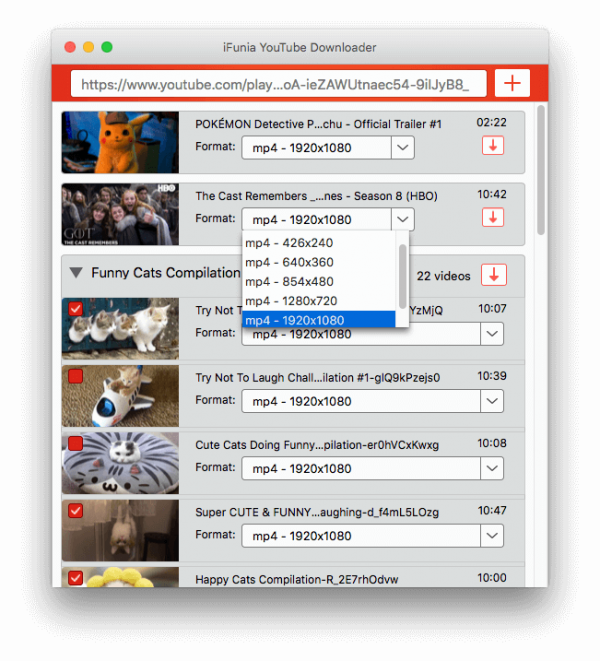Download The Cast Remembers Season 8 video
The image size is (600, 661).
[x=493, y=218]
